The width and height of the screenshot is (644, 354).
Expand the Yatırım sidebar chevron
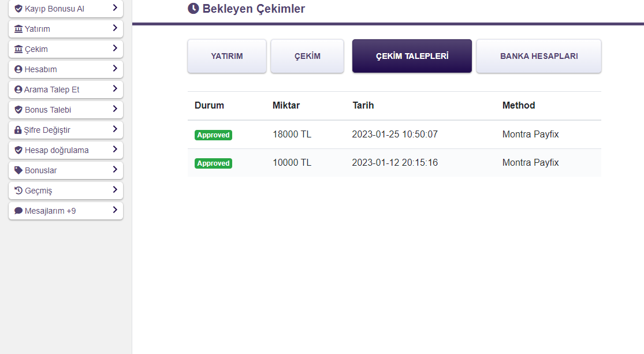click(x=115, y=28)
